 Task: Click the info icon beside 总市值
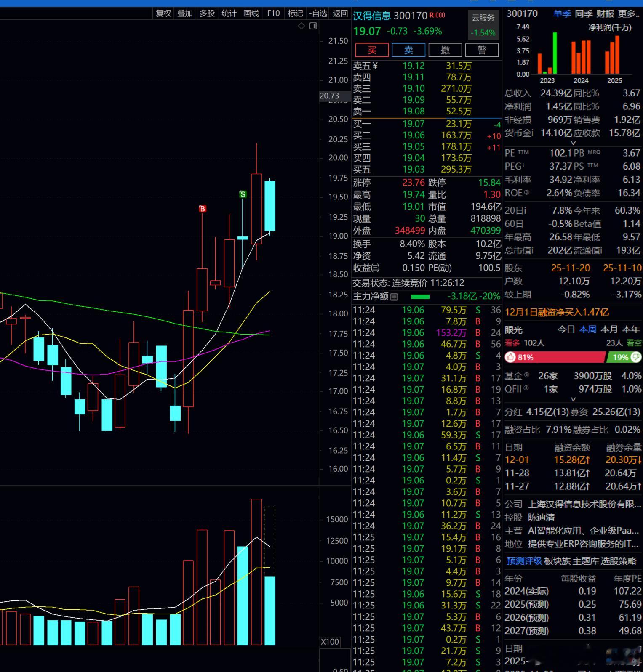click(532, 250)
